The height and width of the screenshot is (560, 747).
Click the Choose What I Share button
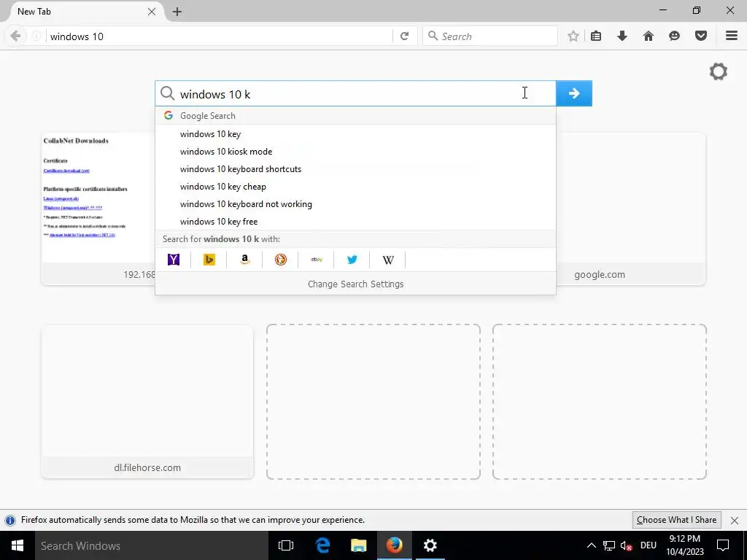click(677, 520)
